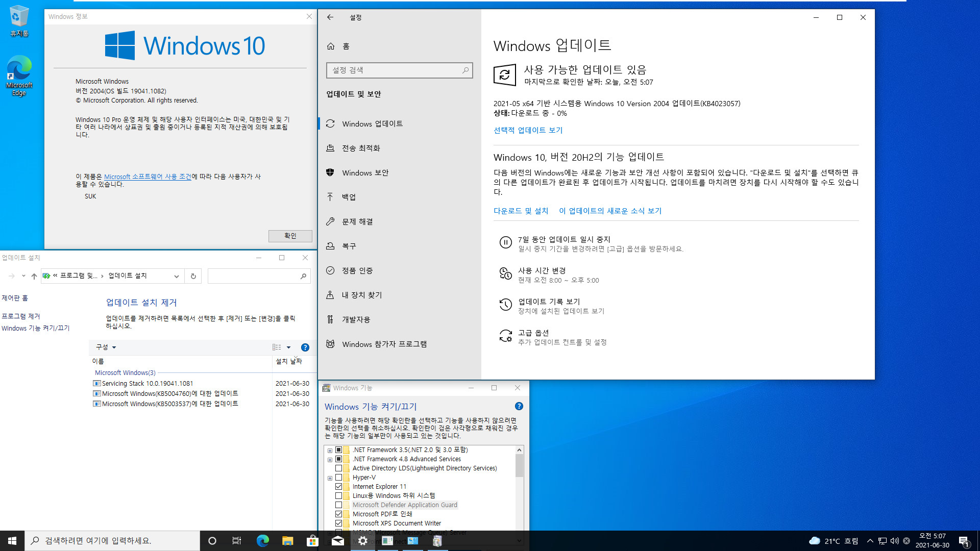Open Mail app from taskbar
The width and height of the screenshot is (980, 551).
337,541
